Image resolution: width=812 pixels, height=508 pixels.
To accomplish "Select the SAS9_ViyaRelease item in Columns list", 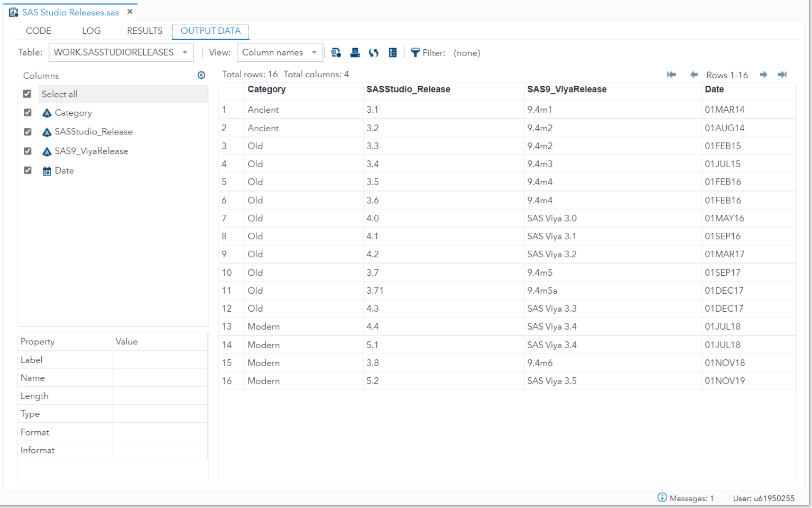I will [91, 151].
